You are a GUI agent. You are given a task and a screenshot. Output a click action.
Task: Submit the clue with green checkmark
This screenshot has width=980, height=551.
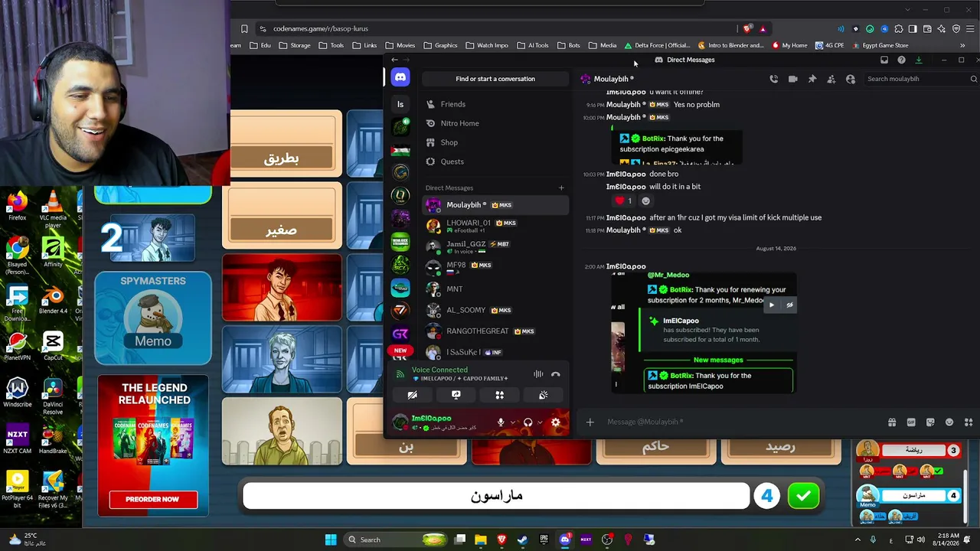803,496
